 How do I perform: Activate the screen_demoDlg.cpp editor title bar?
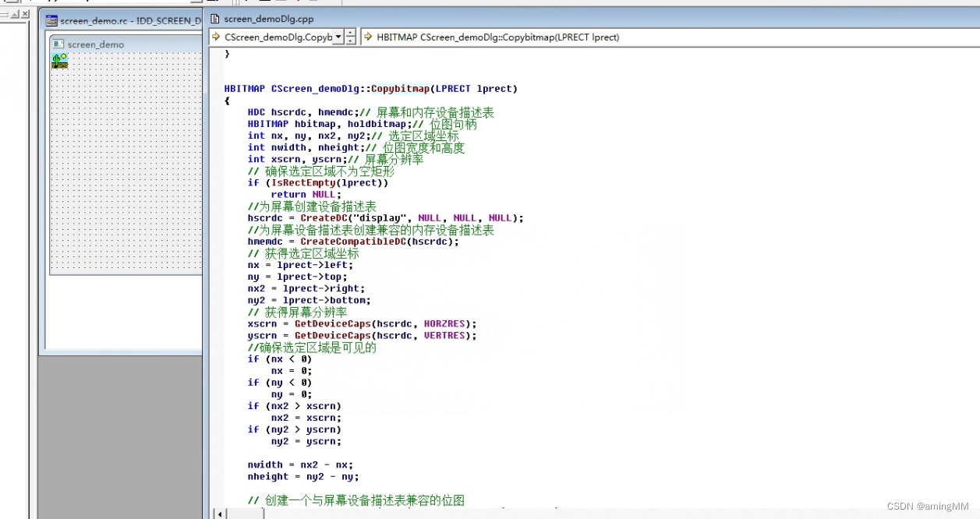pyautogui.click(x=593, y=18)
